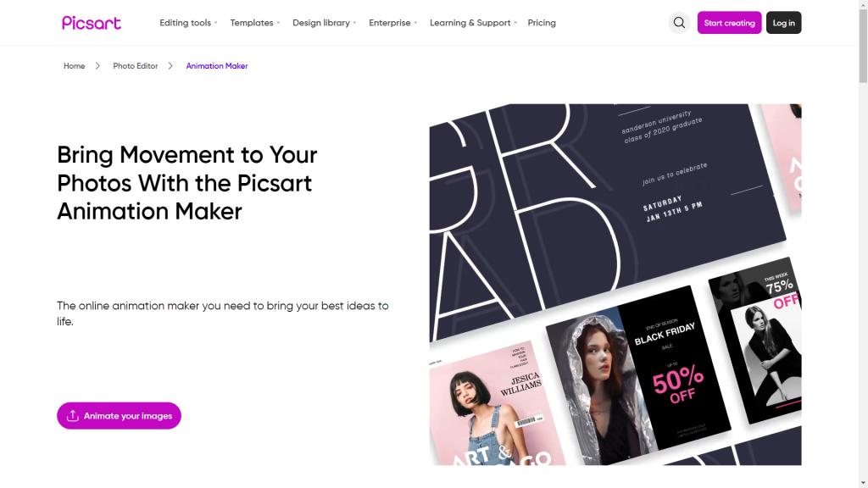Viewport: 868px width, 488px height.
Task: Expand the Editing tools dropdown
Action: [x=188, y=23]
